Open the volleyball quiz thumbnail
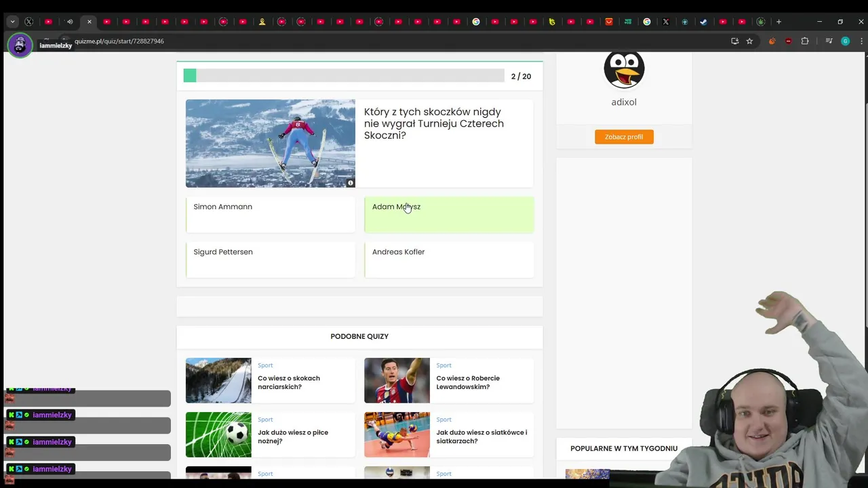 [397, 434]
